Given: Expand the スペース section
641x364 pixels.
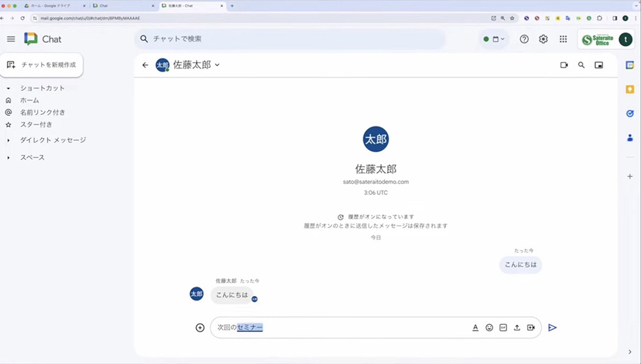Looking at the screenshot, I should (x=8, y=158).
